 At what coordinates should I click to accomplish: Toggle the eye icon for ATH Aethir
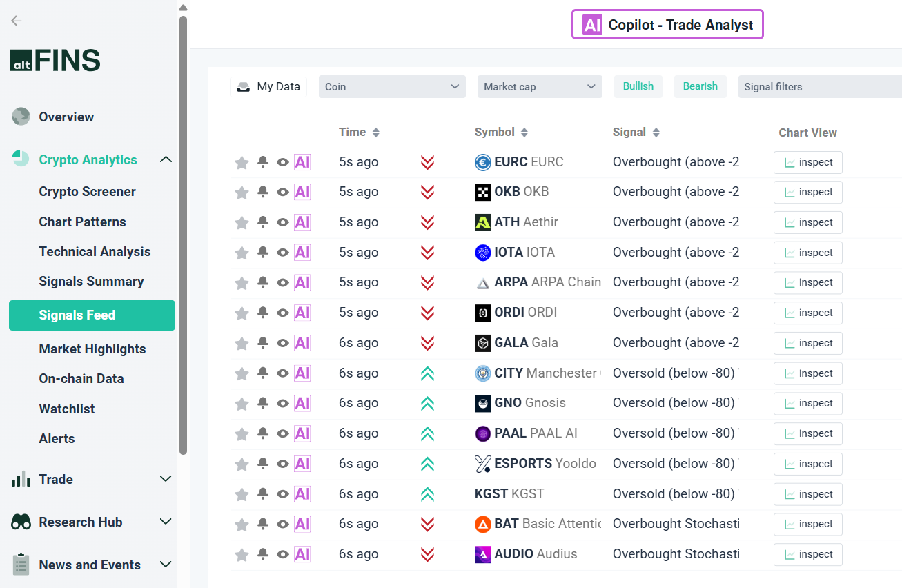point(283,222)
